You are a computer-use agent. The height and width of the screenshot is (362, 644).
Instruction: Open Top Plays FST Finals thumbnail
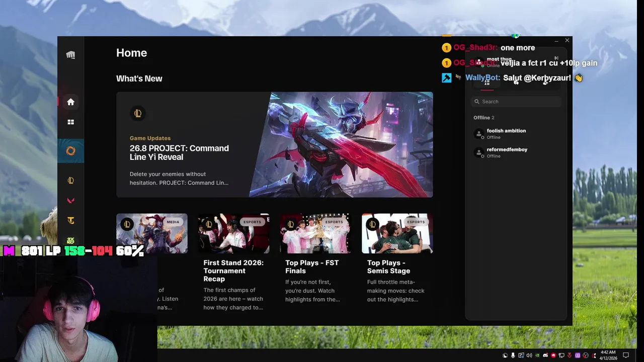315,233
